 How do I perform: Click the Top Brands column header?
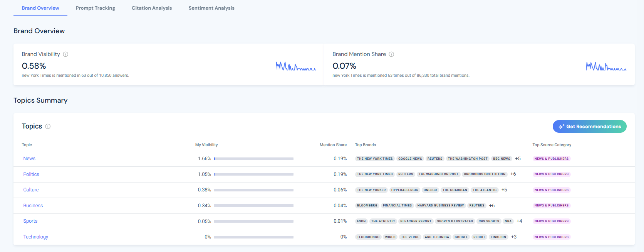(366, 145)
